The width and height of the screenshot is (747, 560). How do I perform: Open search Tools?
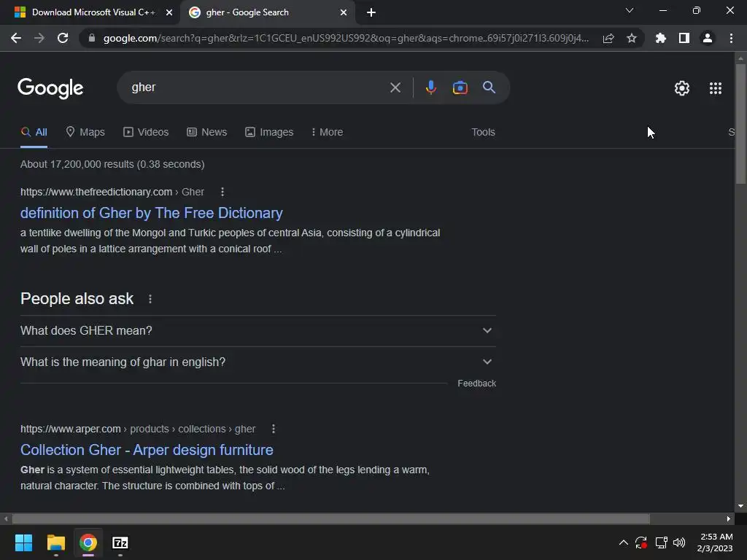[483, 133]
